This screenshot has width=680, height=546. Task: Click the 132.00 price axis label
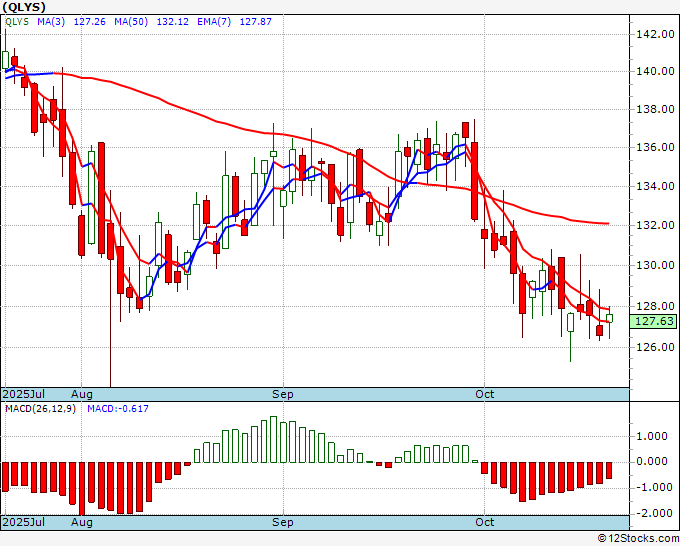click(655, 225)
